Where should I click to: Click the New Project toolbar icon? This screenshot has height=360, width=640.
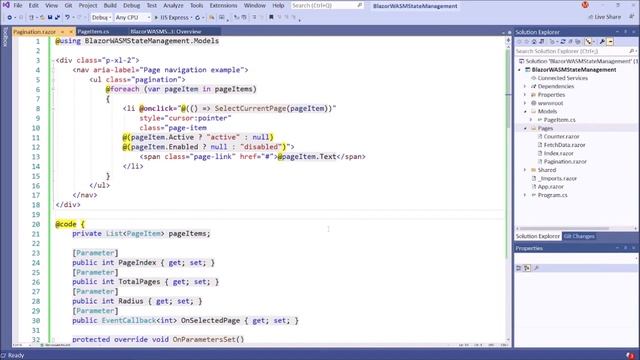pyautogui.click(x=31, y=18)
